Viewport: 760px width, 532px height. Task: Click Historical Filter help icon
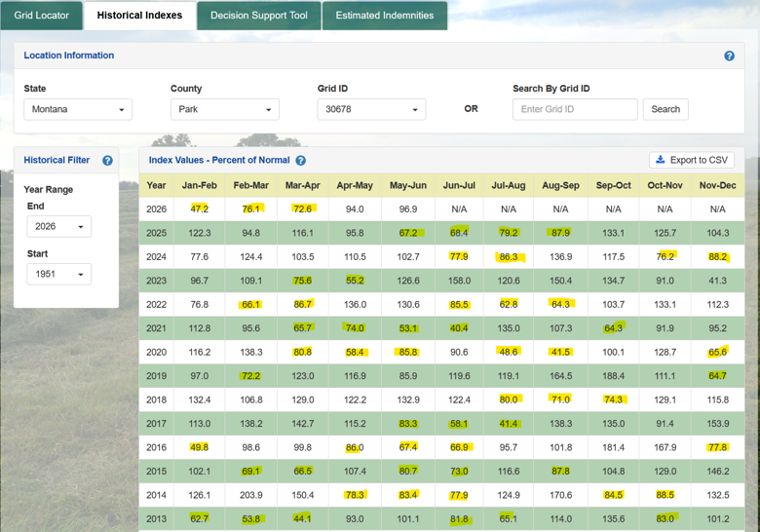coord(107,161)
